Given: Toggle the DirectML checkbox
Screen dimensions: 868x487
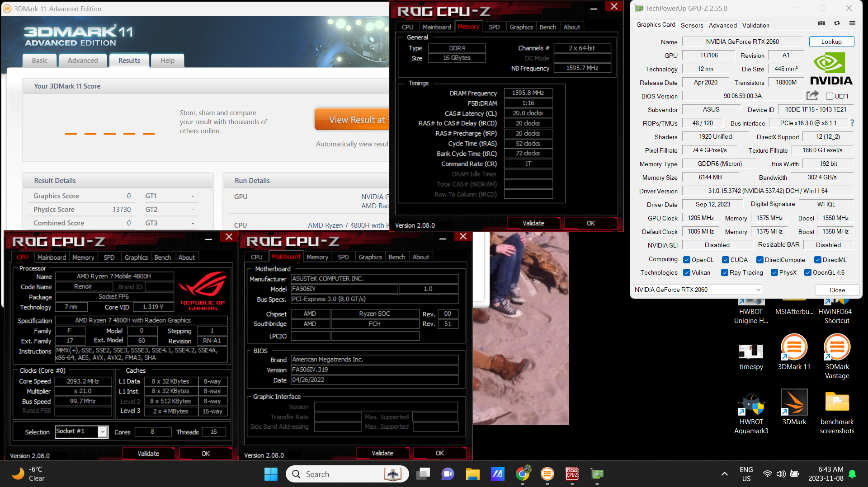Looking at the screenshot, I should pos(818,260).
